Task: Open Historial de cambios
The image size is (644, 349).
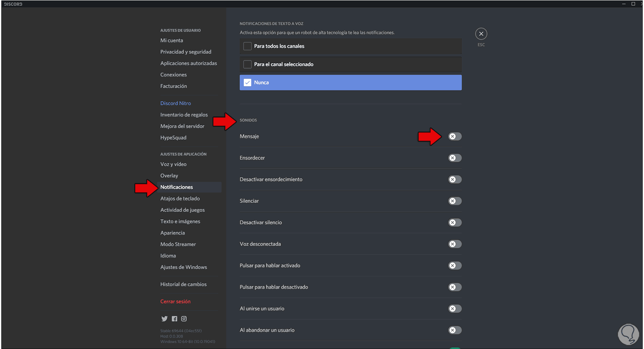Action: [183, 284]
